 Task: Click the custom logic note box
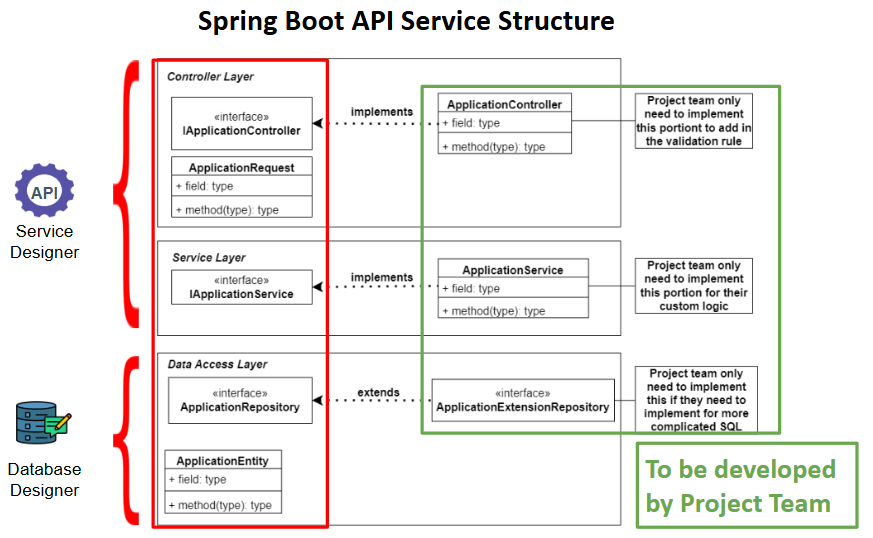694,286
